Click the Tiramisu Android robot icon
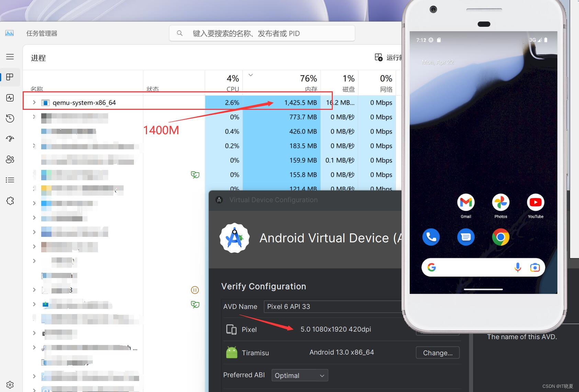This screenshot has width=579, height=392. pos(231,353)
